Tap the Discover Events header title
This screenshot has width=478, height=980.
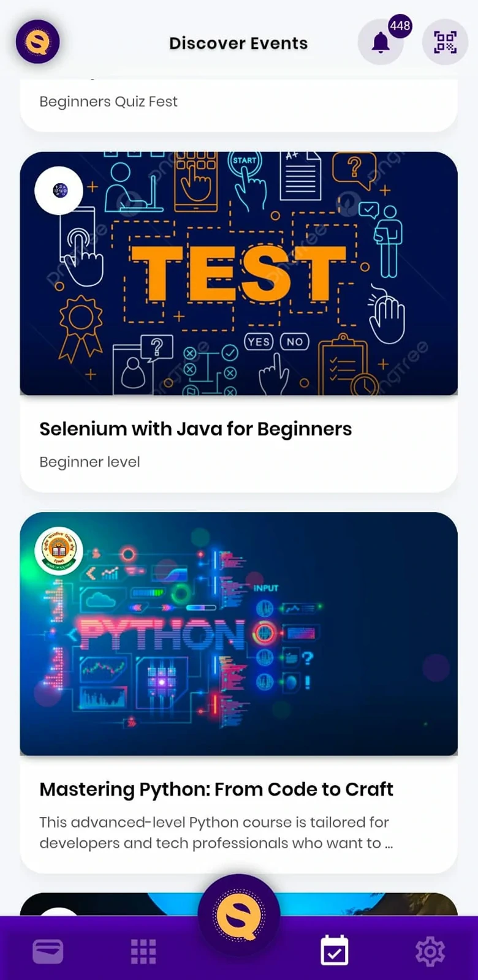(x=238, y=43)
